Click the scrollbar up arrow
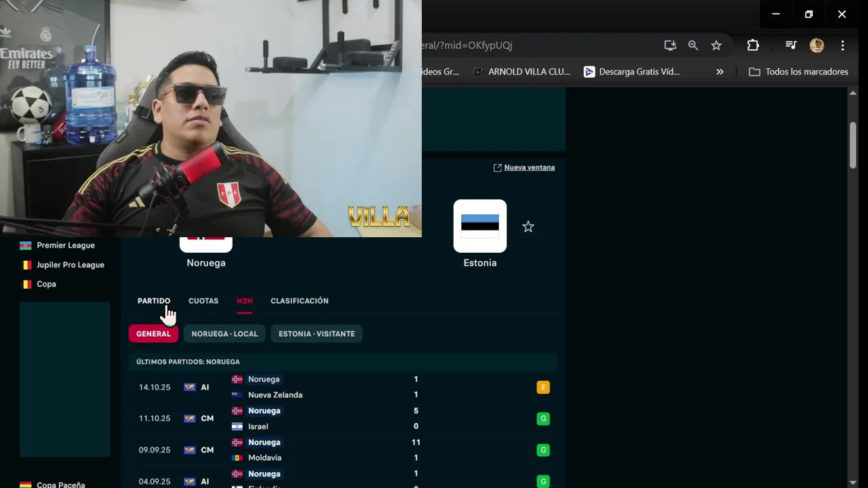The width and height of the screenshot is (868, 488). click(853, 93)
